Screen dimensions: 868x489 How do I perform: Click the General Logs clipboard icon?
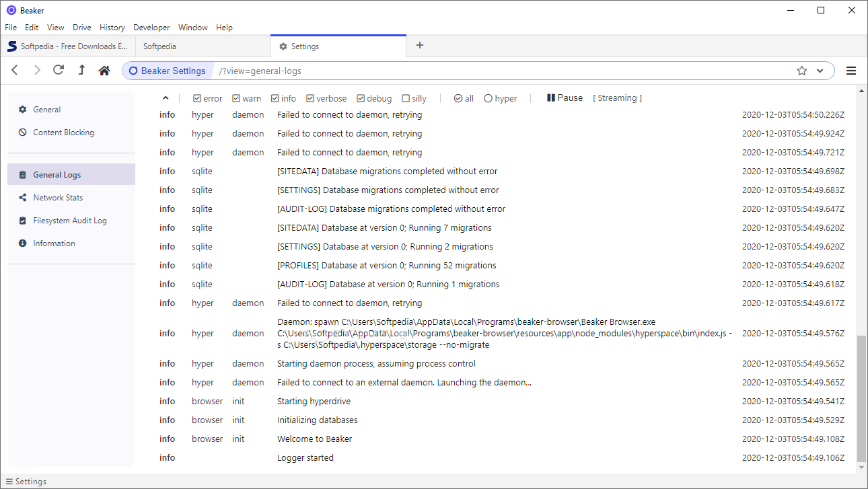pyautogui.click(x=23, y=175)
